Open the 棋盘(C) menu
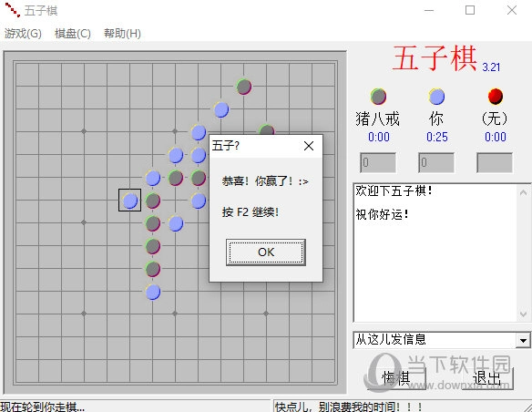This screenshot has width=532, height=412. (x=73, y=33)
